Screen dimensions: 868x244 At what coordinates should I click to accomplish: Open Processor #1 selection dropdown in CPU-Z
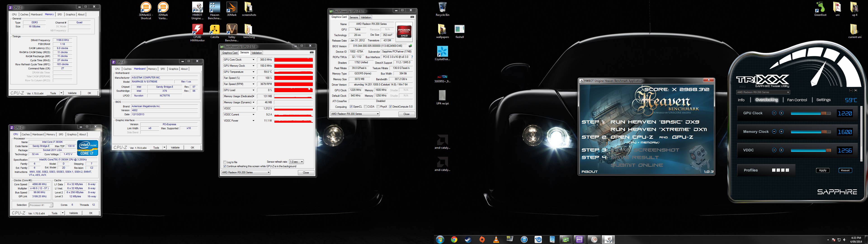pyautogui.click(x=41, y=205)
